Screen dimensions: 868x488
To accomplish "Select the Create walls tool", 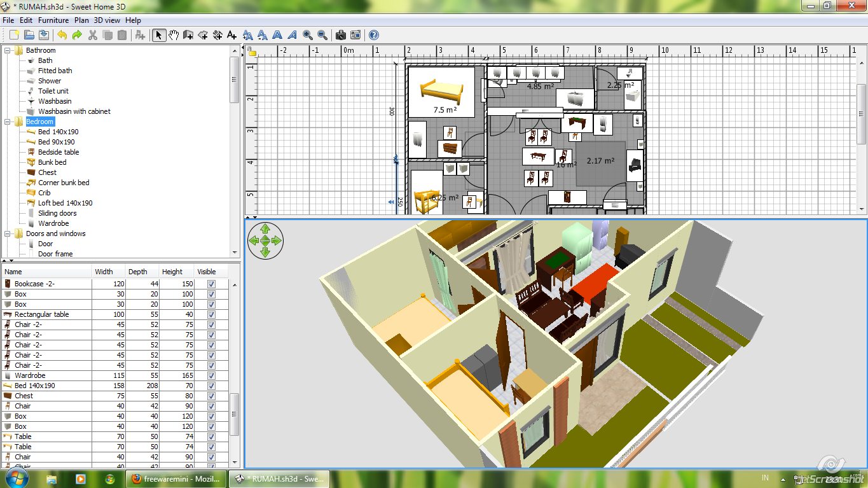I will pyautogui.click(x=188, y=35).
